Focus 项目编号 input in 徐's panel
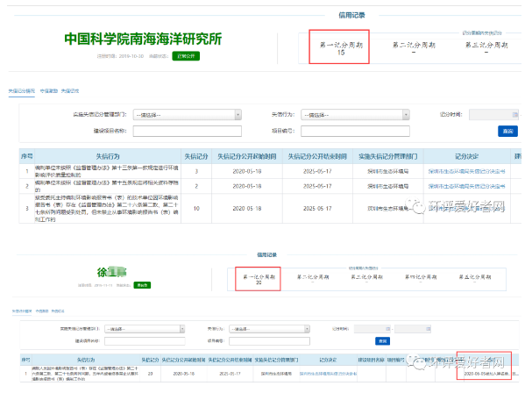The width and height of the screenshot is (532, 393). tap(269, 341)
